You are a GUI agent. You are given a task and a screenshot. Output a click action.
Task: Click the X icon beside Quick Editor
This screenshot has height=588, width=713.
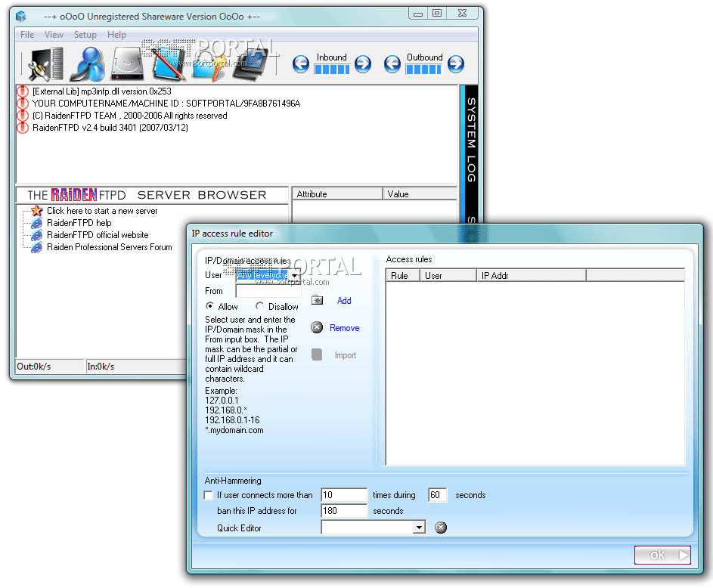tap(441, 528)
